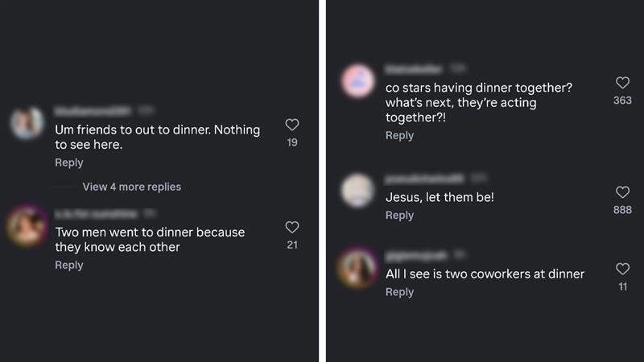The image size is (644, 362).
Task: Like the "co stars having dinner together?" comment
Action: point(622,83)
